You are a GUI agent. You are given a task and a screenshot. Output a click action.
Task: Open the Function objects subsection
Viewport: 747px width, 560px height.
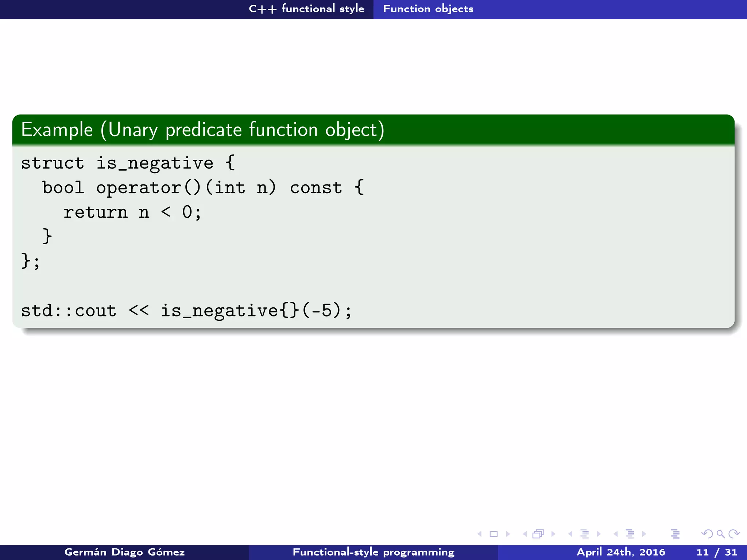[428, 9]
